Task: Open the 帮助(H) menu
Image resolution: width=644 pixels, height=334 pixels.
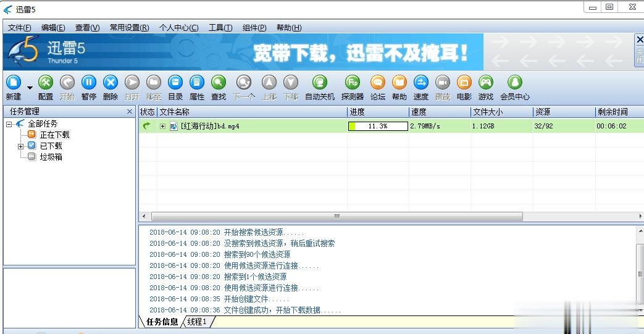Action: 289,28
